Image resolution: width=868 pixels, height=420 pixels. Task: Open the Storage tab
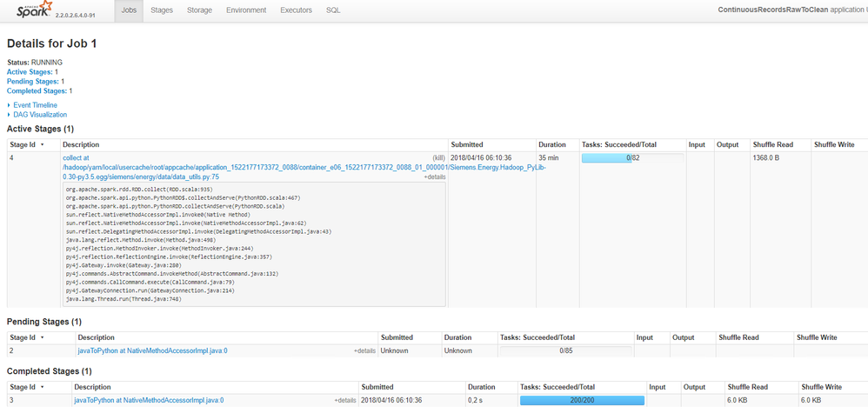(199, 10)
